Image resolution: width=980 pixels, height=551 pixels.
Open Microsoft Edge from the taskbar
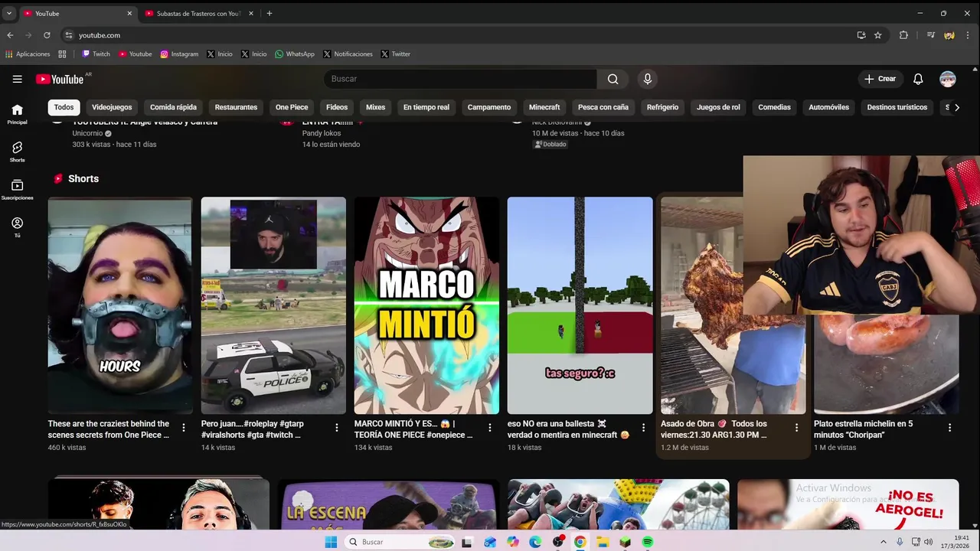pos(535,542)
